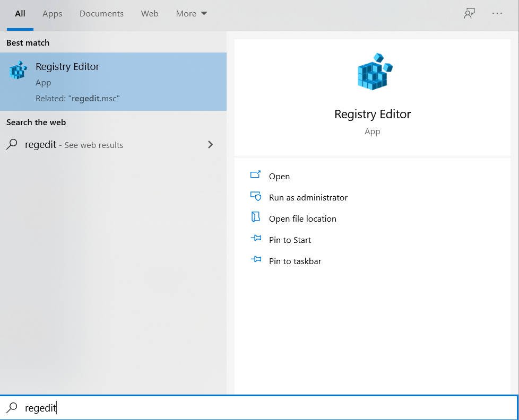Expand the More dropdown
The height and width of the screenshot is (420, 519).
coord(192,14)
